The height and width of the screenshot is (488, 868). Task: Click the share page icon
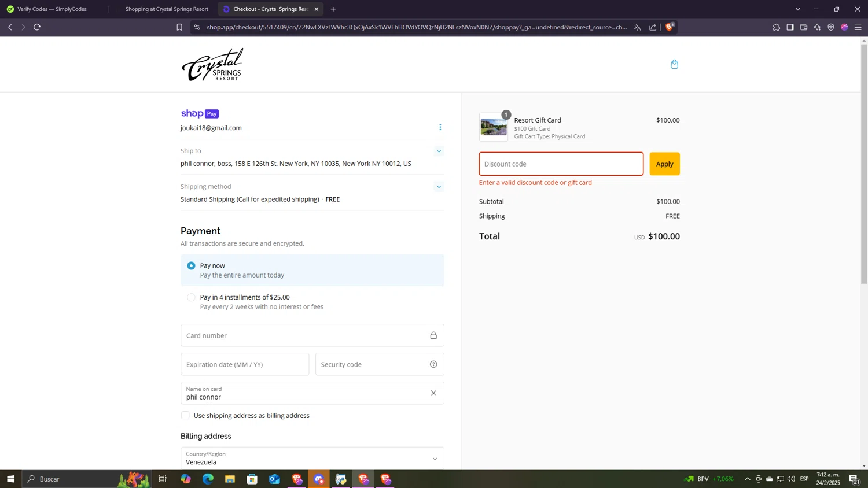point(653,27)
